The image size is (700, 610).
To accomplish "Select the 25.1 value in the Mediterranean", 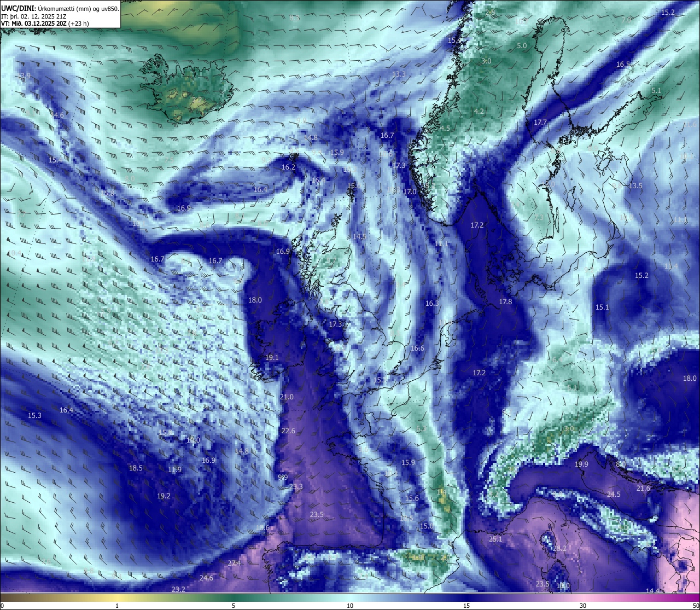I will coord(495,539).
